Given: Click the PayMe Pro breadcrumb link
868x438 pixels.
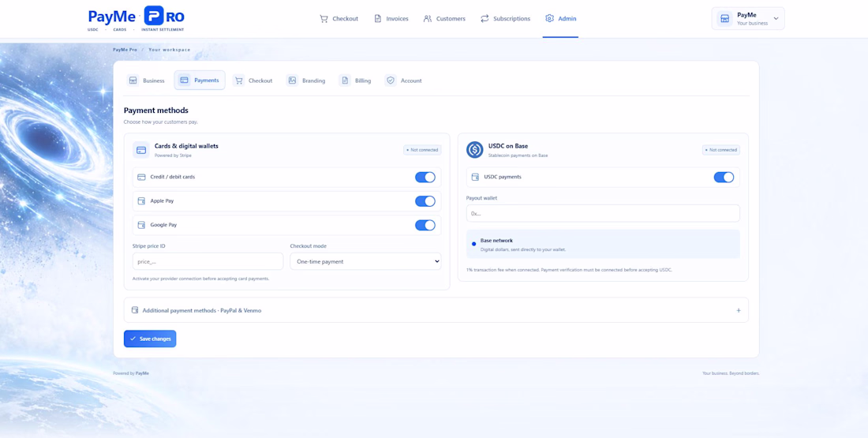Looking at the screenshot, I should click(x=125, y=50).
